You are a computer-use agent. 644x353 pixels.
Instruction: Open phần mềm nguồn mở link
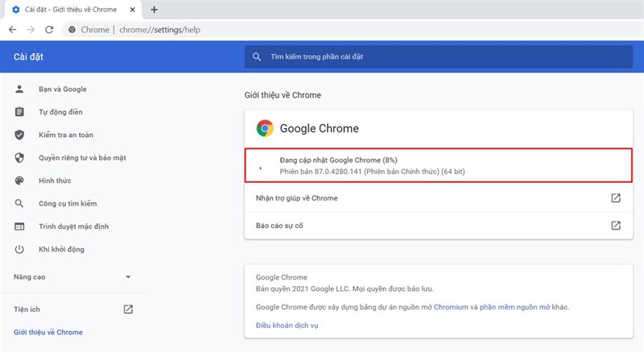(514, 307)
